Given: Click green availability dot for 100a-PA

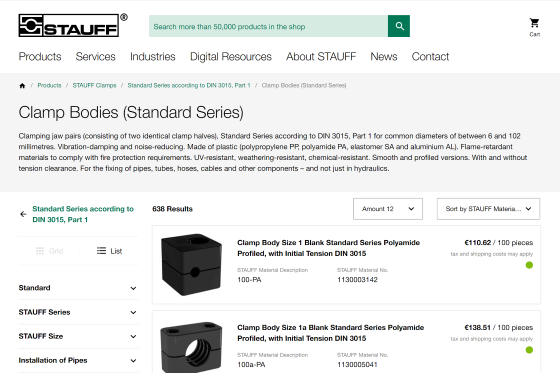Looking at the screenshot, I should tap(529, 350).
